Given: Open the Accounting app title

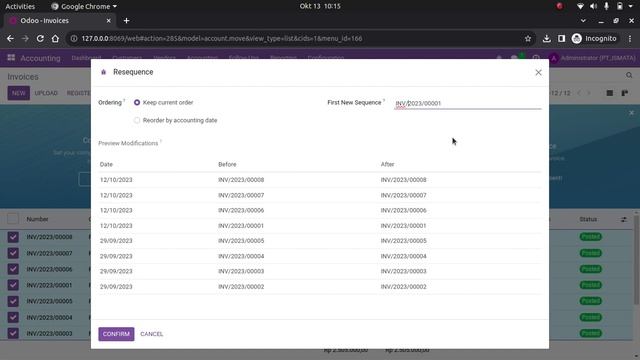Looking at the screenshot, I should (x=40, y=58).
